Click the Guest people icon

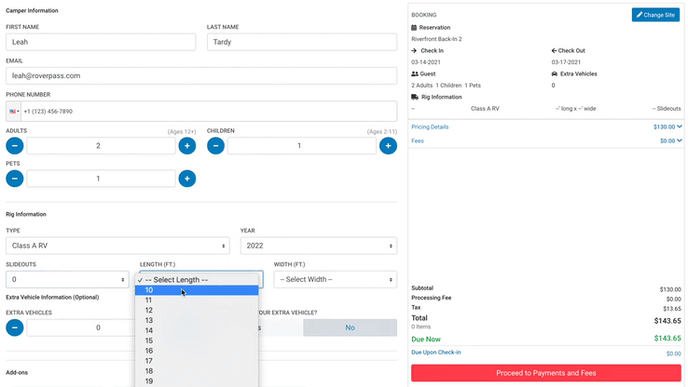point(415,74)
